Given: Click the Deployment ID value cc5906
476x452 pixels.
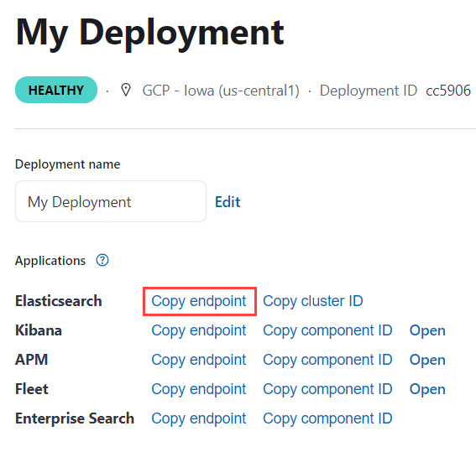Looking at the screenshot, I should (x=448, y=91).
